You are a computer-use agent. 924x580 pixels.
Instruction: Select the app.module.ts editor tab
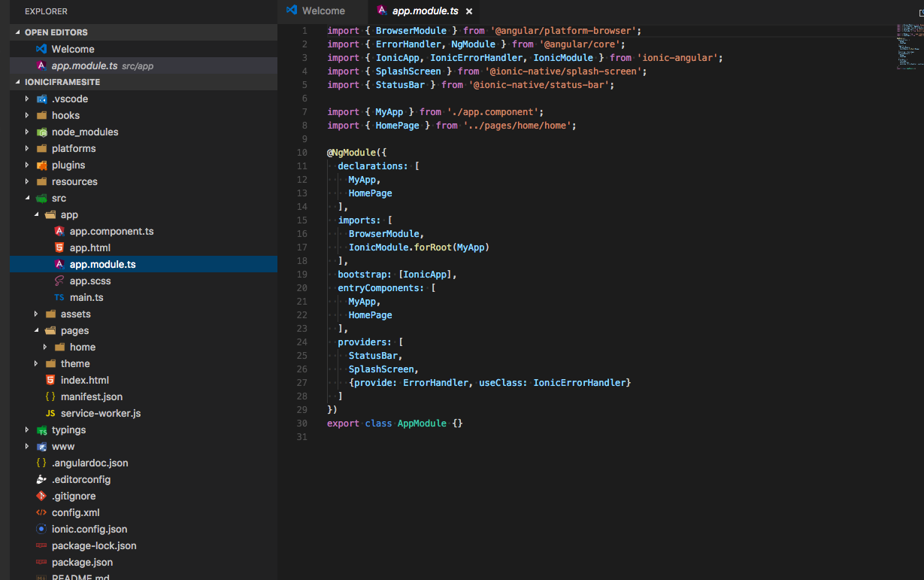click(425, 11)
